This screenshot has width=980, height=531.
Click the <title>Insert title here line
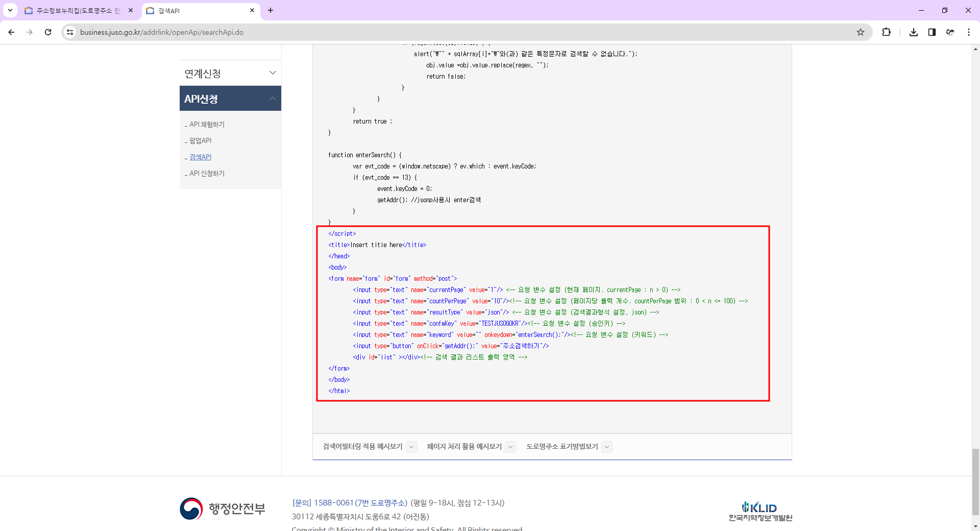[377, 245]
